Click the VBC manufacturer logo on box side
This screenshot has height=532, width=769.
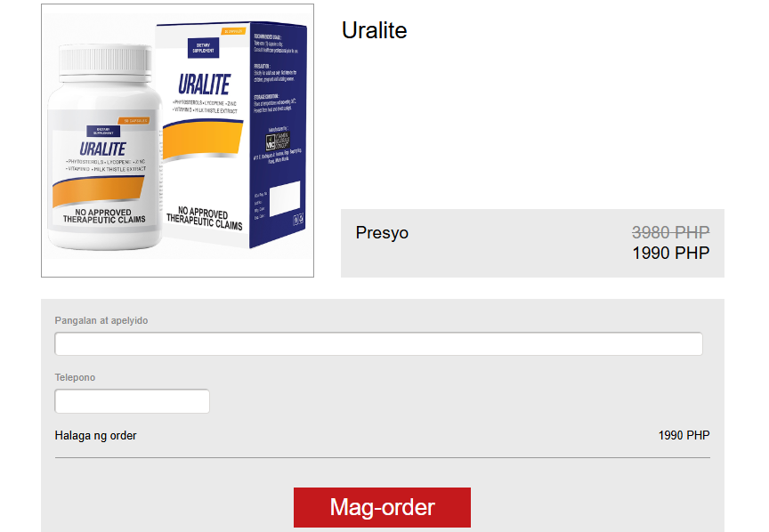click(278, 141)
